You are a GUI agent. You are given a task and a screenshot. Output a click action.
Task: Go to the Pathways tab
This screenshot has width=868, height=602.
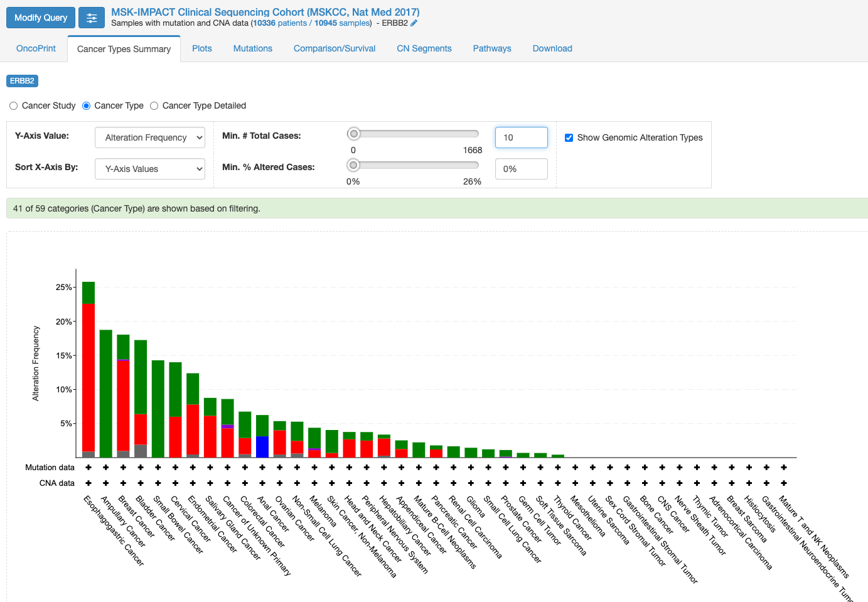click(492, 48)
